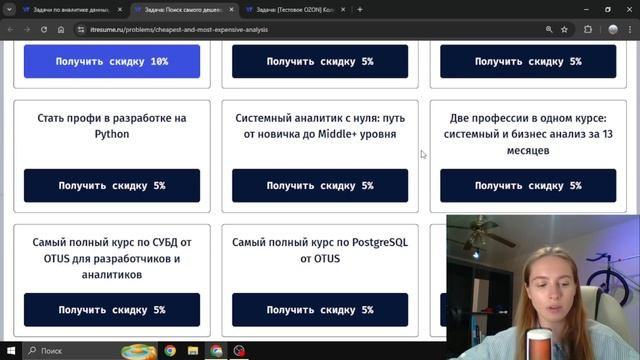Click the 'Стать профи в разработке на Python' title
This screenshot has width=640, height=360.
click(x=112, y=126)
